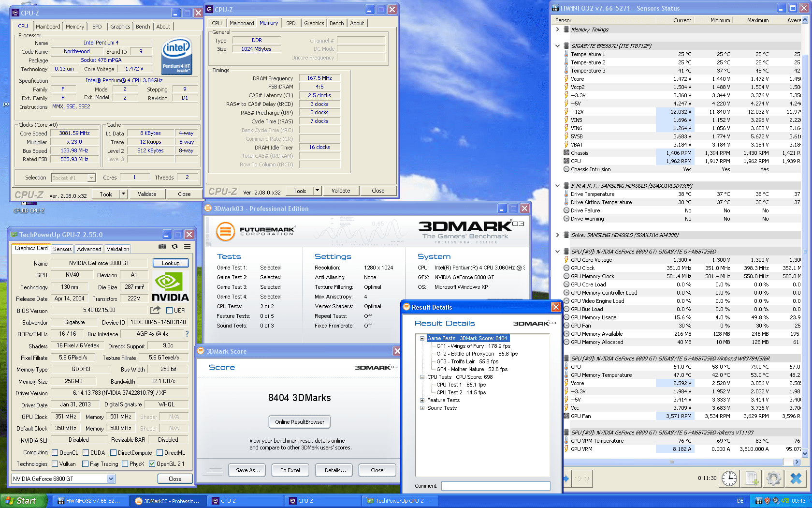The height and width of the screenshot is (508, 812).
Task: Click the Comment input field
Action: click(496, 486)
